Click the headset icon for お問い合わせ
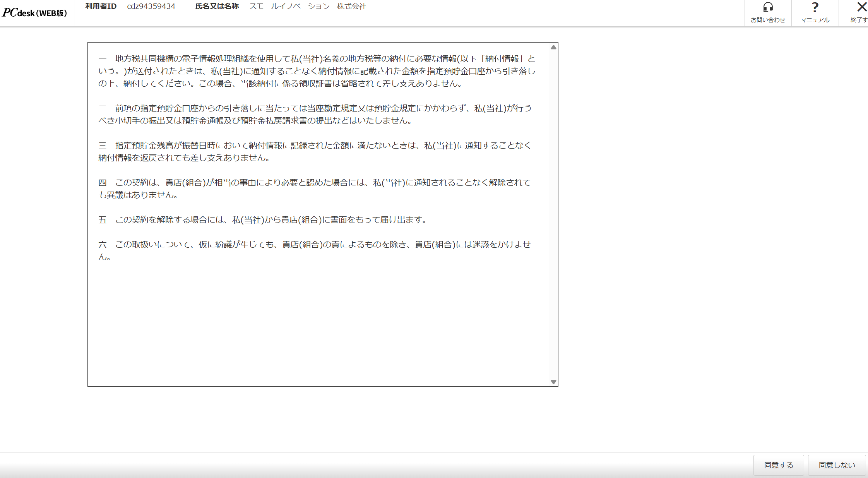Screen dimensions: 868x478 click(x=768, y=7)
